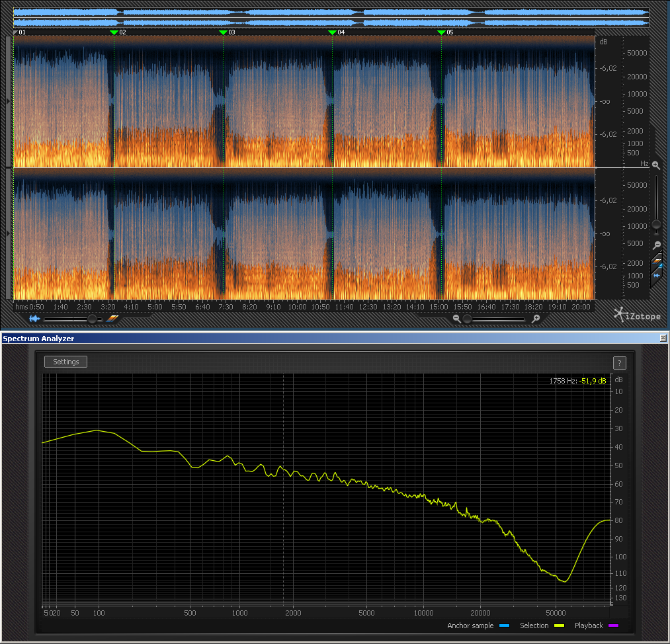Click the waveform/spectrogram blend slider knob

[x=92, y=319]
